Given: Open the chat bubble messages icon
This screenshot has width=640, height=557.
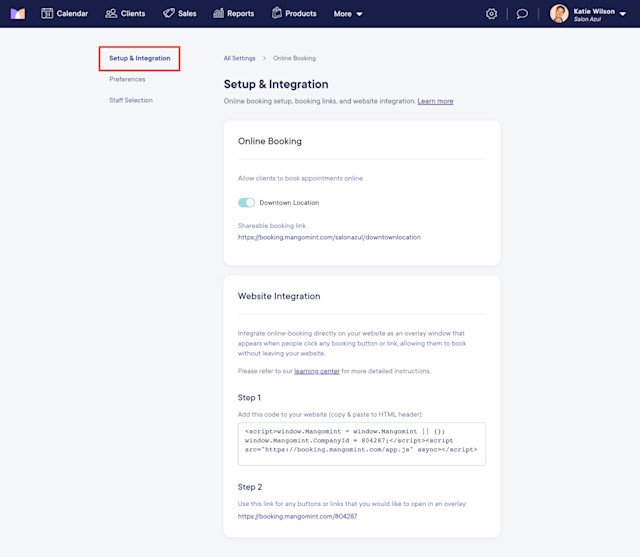Looking at the screenshot, I should pos(522,14).
